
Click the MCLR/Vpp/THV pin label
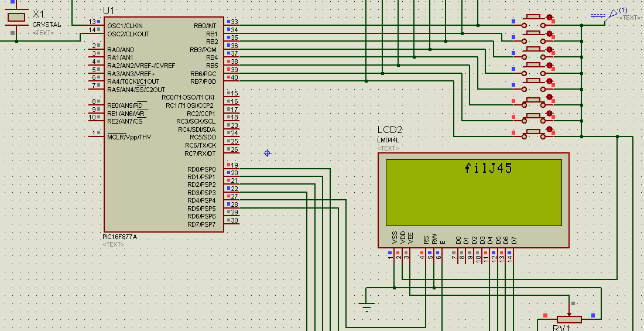click(129, 137)
